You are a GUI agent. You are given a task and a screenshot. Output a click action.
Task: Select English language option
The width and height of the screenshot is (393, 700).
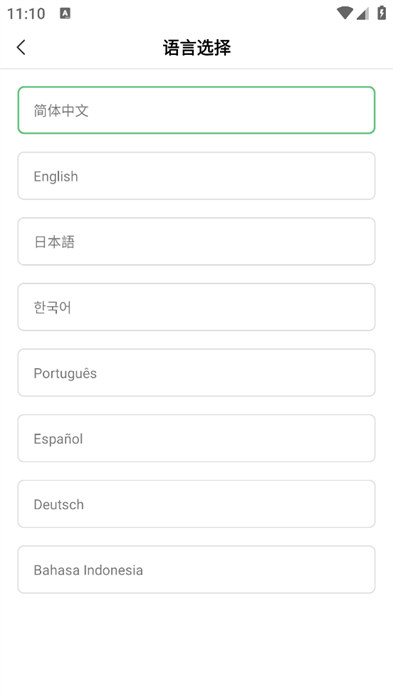tap(196, 176)
